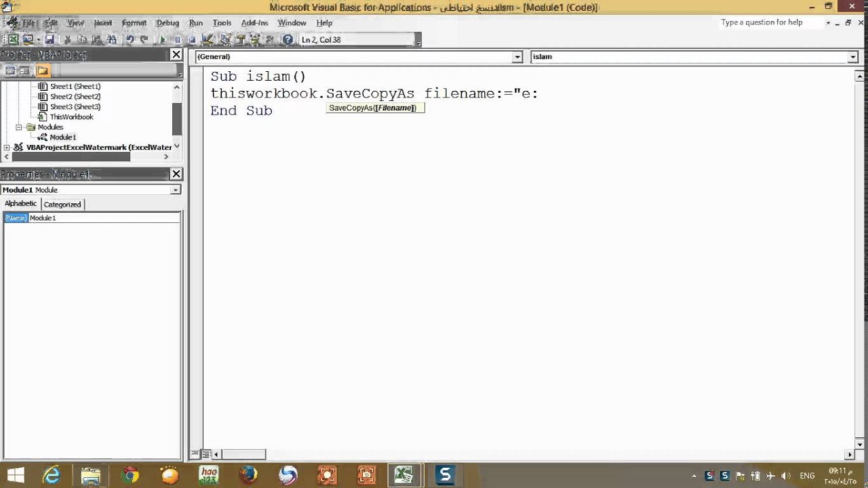Click View Code icon in Project panel
This screenshot has height=488, width=868.
(x=9, y=70)
